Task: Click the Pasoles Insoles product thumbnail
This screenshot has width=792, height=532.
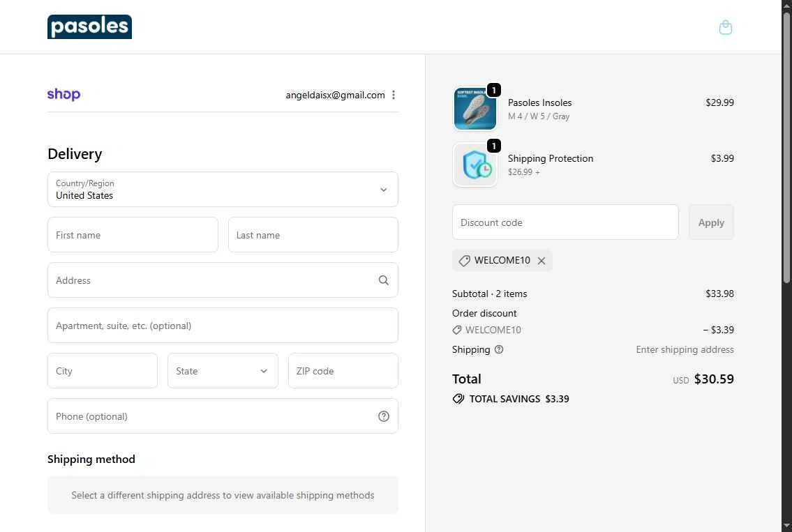Action: coord(475,109)
